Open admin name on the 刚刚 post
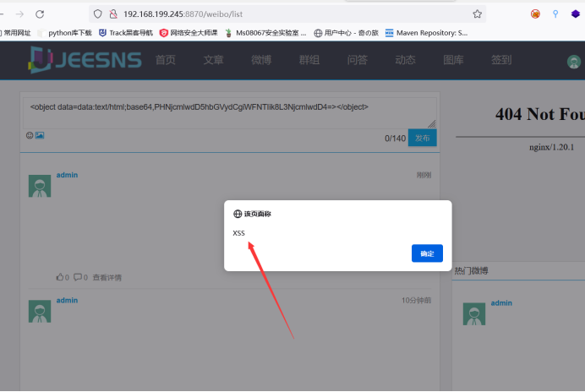 [x=67, y=175]
